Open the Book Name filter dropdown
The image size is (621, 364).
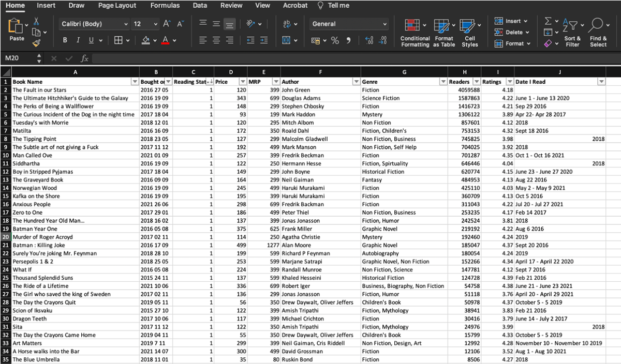tap(135, 82)
